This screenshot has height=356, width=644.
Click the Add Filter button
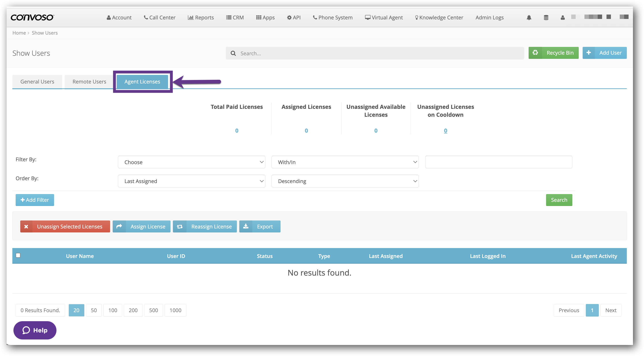click(35, 200)
